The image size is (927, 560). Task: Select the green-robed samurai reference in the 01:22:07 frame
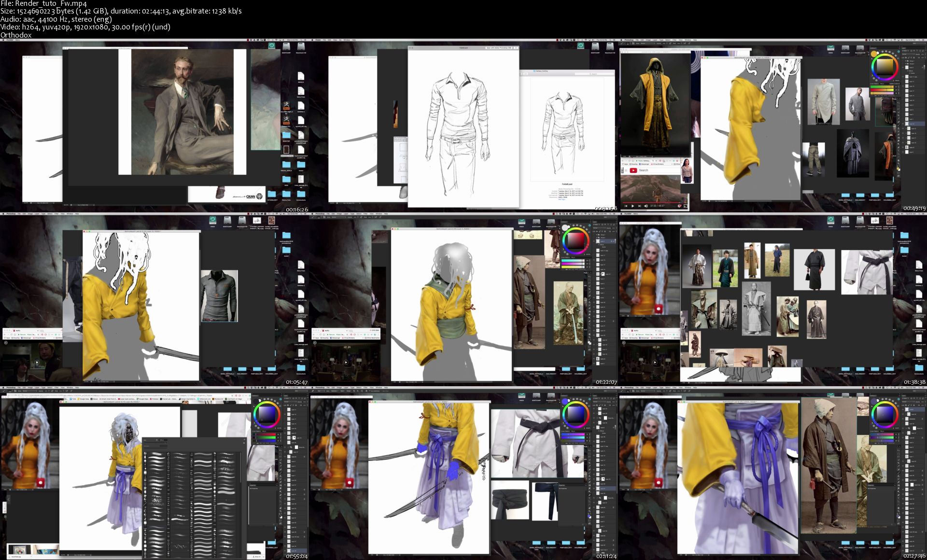tap(568, 313)
